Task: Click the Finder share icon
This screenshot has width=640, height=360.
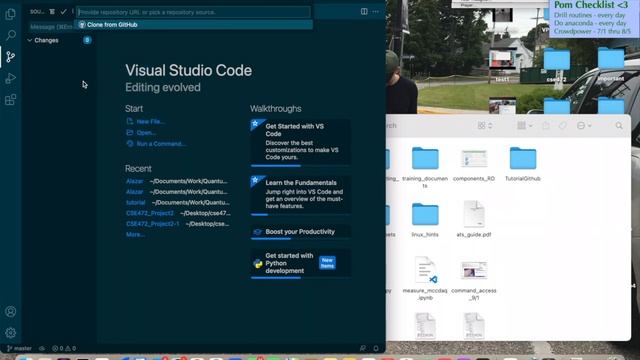Action: (546, 126)
